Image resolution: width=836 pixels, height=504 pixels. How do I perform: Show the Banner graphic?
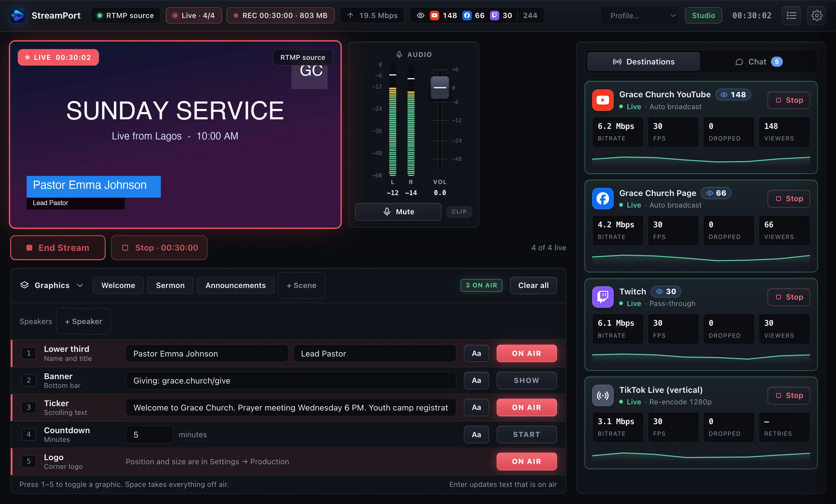(526, 380)
